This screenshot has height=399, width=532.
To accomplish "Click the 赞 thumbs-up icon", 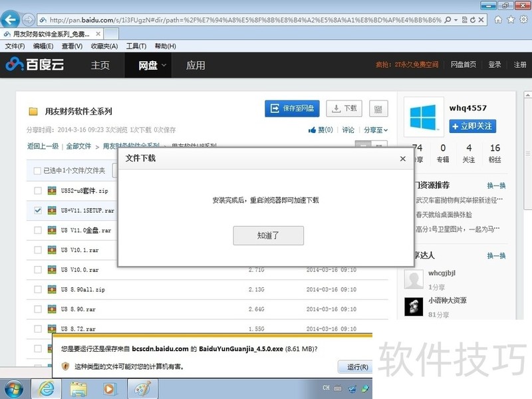I will [x=313, y=130].
